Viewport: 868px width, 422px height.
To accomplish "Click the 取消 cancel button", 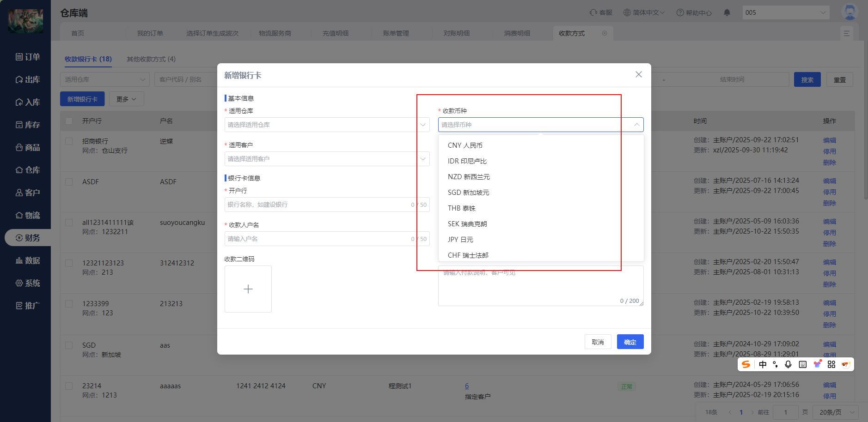I will (x=598, y=342).
